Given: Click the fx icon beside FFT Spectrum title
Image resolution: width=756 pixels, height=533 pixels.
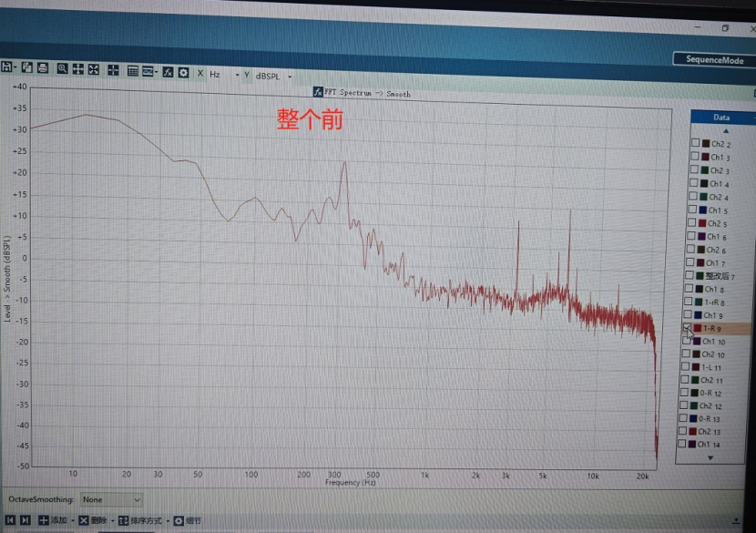Looking at the screenshot, I should point(318,92).
